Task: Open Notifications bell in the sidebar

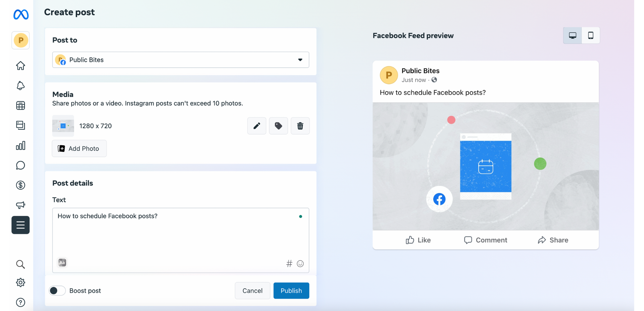Action: tap(20, 86)
